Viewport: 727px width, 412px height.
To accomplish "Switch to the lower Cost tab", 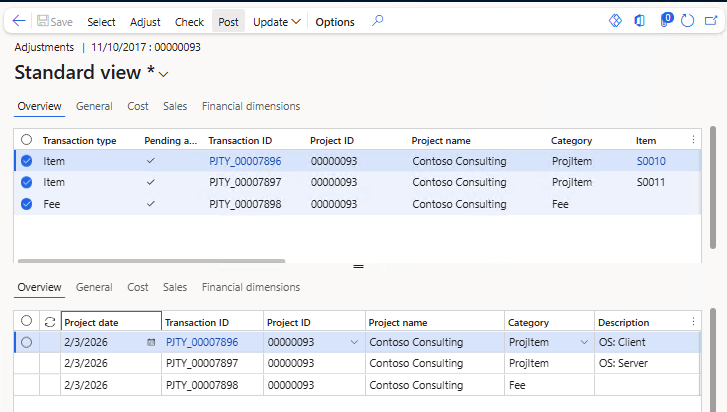I will pos(138,287).
